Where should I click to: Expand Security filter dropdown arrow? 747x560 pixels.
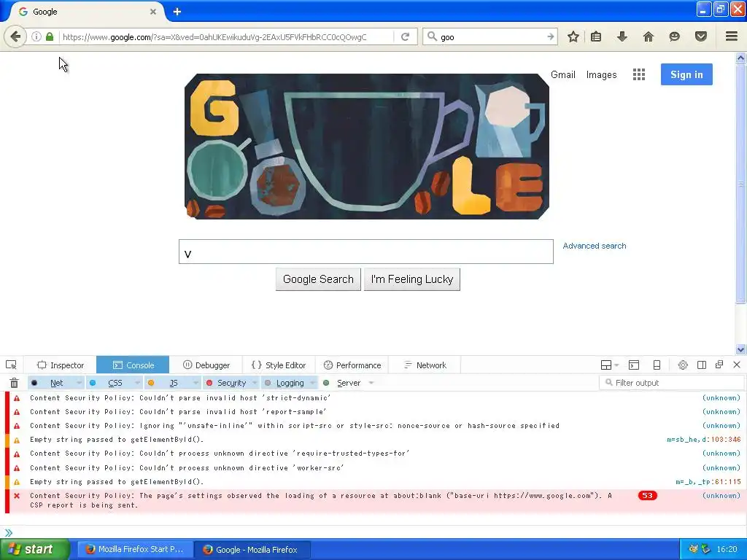point(255,383)
